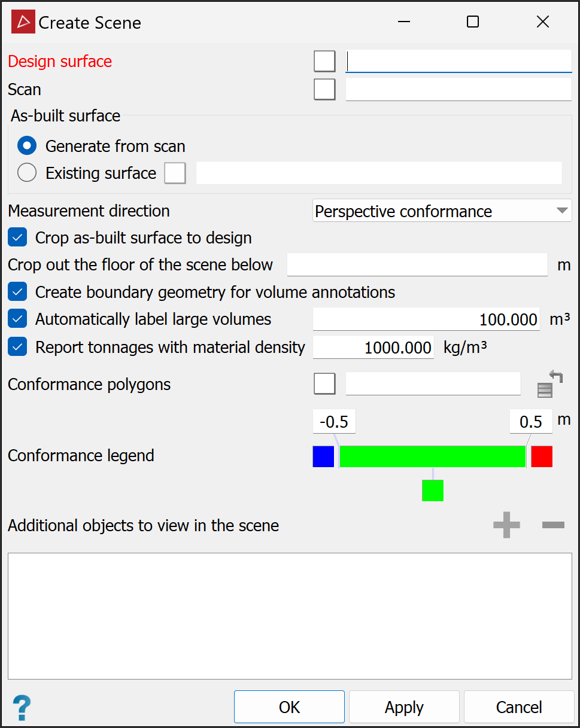Select the Generate from scan radio button

pyautogui.click(x=27, y=146)
